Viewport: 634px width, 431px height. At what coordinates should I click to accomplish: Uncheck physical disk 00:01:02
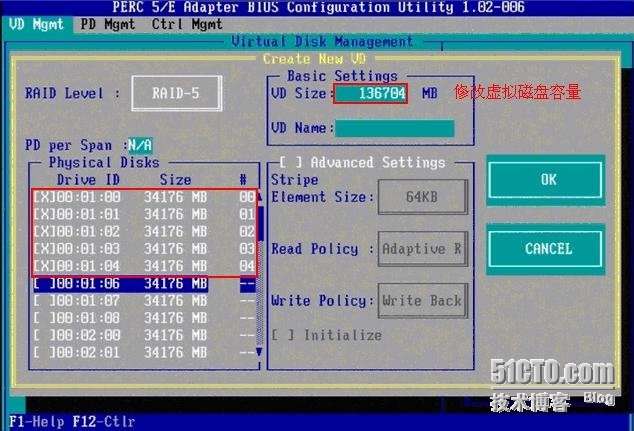(x=44, y=232)
